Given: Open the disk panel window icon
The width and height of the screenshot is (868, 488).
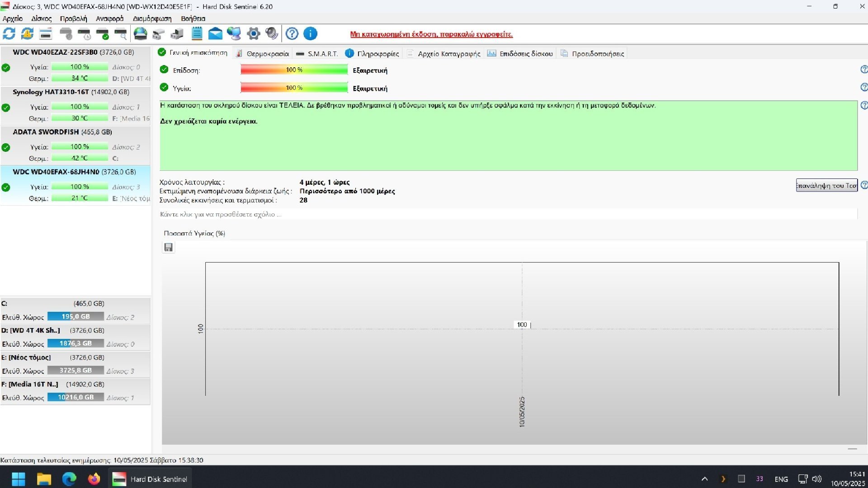Looking at the screenshot, I should click(46, 33).
